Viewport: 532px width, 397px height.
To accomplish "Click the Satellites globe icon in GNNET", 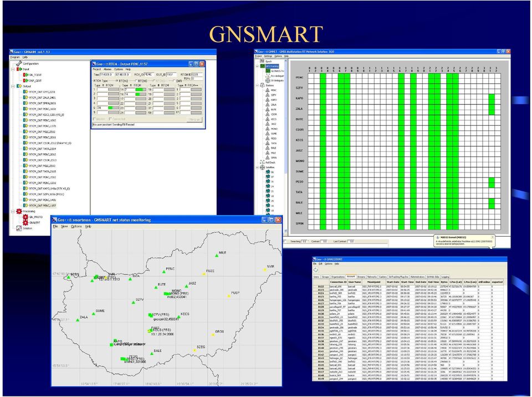I will [x=262, y=167].
